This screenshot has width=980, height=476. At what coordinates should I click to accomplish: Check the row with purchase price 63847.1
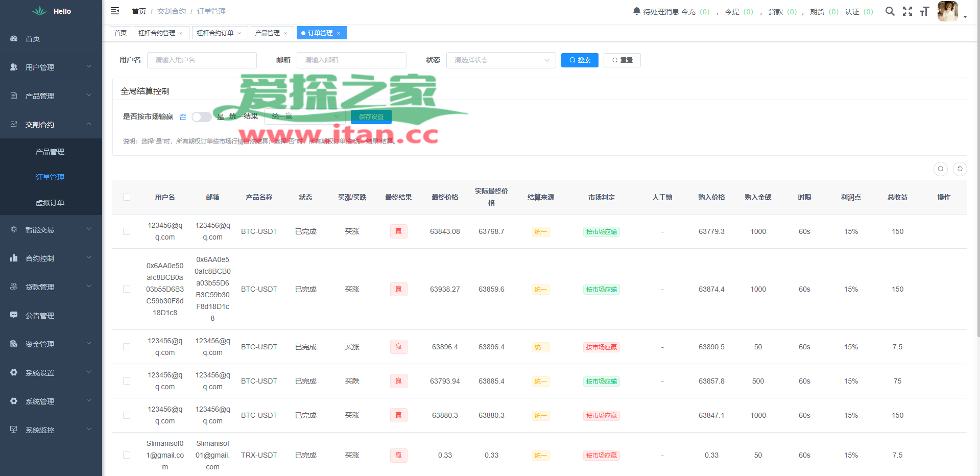tap(127, 415)
